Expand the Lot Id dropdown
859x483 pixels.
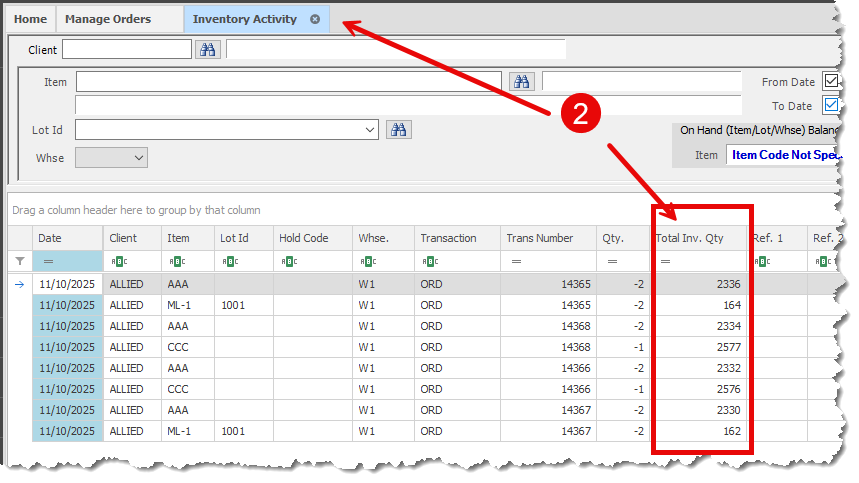370,129
